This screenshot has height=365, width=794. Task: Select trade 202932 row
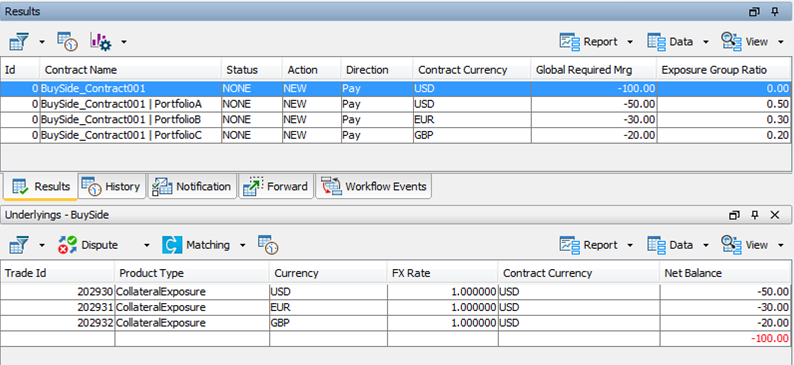tap(396, 323)
